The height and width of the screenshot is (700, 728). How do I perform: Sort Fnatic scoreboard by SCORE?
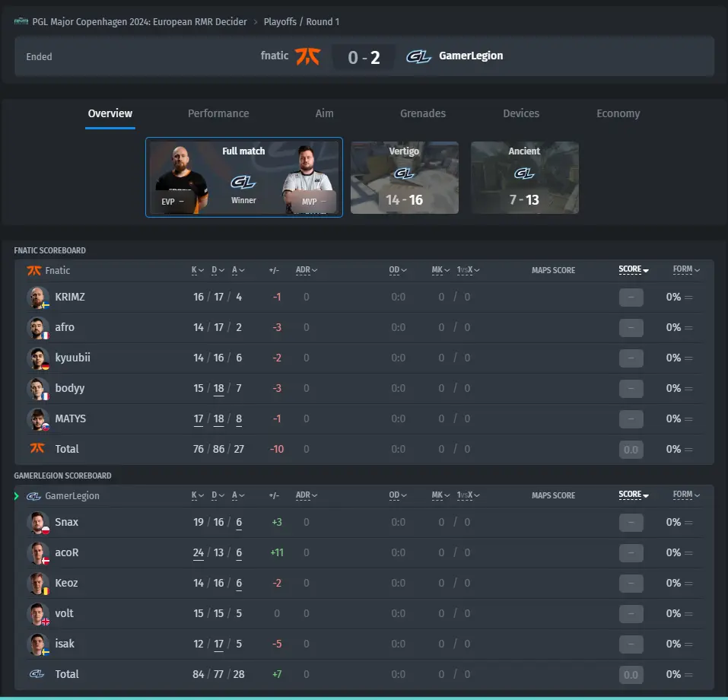click(633, 269)
